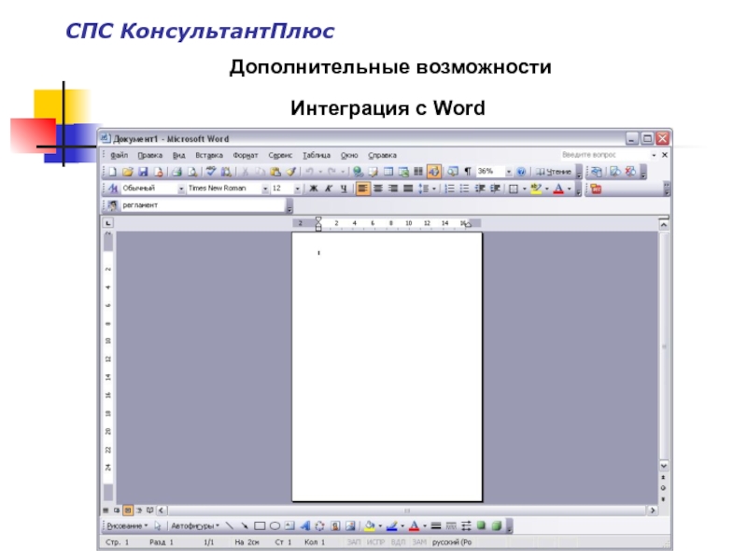Open the Справка menu
This screenshot has height=560, width=747.
pyautogui.click(x=382, y=155)
